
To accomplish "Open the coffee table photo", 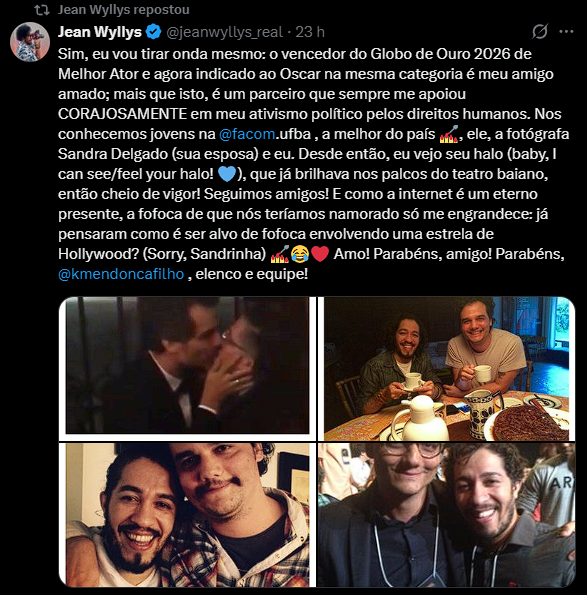I will tap(446, 368).
